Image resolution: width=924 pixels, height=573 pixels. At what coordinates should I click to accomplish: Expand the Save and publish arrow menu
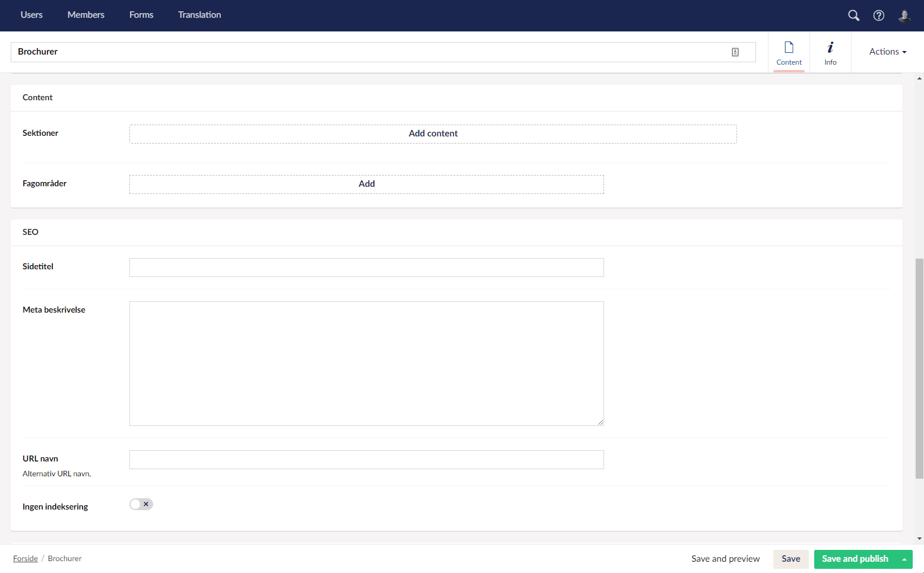point(904,559)
